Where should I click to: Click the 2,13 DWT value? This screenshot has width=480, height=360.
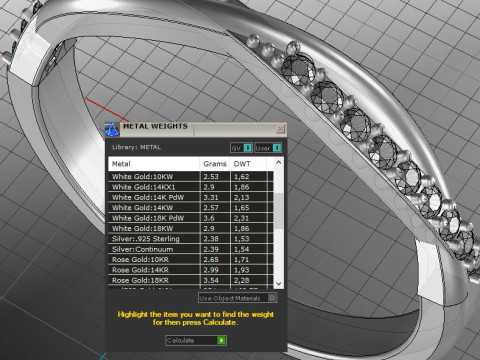241,197
